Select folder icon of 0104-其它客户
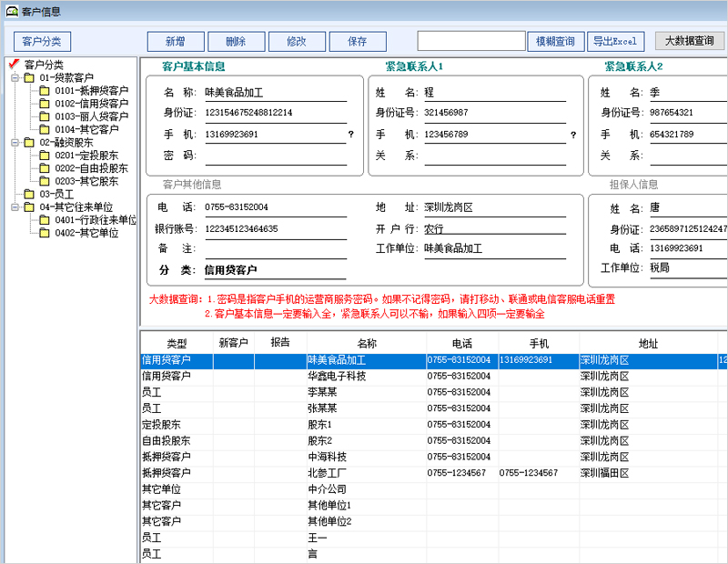The width and height of the screenshot is (728, 564). point(45,129)
